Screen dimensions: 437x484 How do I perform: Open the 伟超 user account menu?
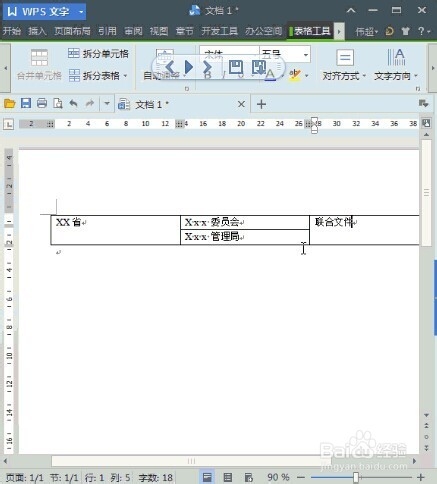click(366, 32)
